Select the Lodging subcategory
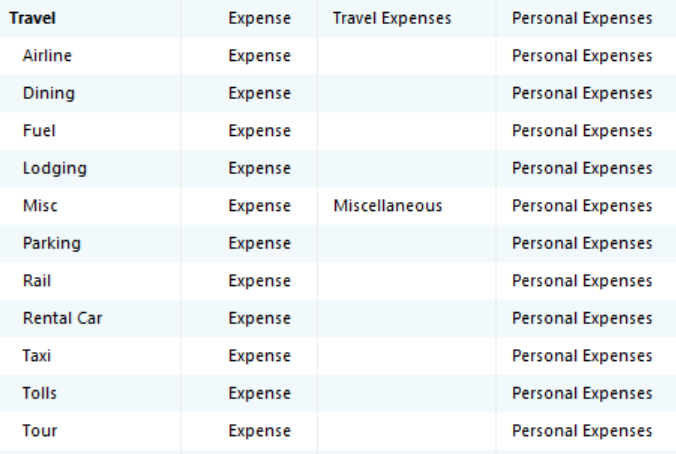This screenshot has height=454, width=676. (x=55, y=169)
